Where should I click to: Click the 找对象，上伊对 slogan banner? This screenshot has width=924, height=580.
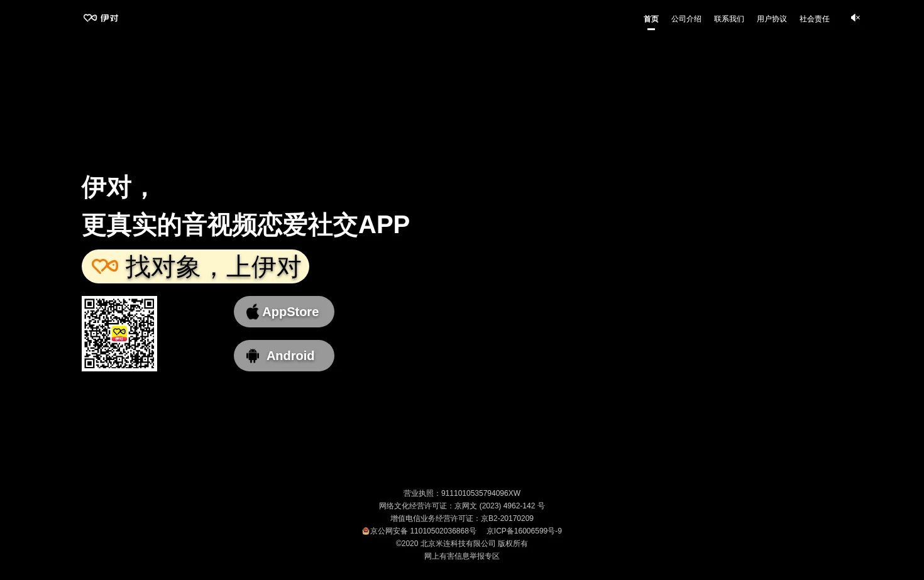[x=195, y=266]
